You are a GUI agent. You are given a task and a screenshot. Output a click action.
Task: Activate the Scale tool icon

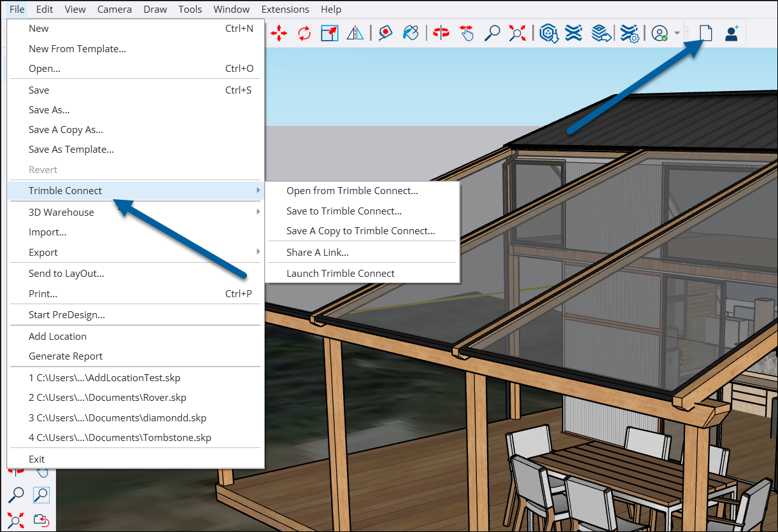[x=329, y=34]
